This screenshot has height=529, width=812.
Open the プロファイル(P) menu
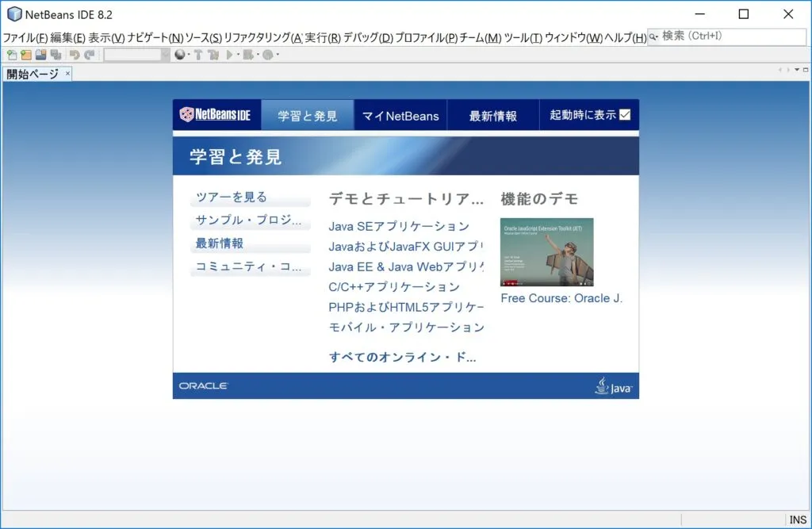tap(426, 38)
